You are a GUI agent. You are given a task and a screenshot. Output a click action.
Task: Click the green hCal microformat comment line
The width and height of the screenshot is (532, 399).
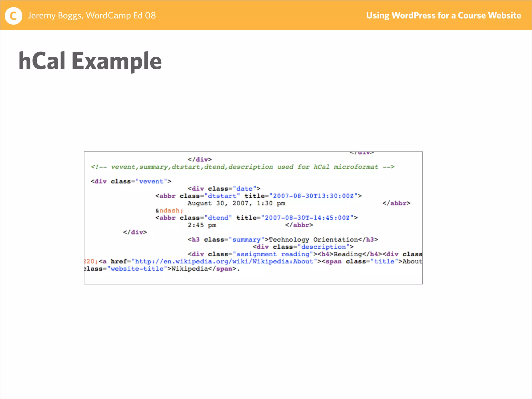tap(243, 167)
